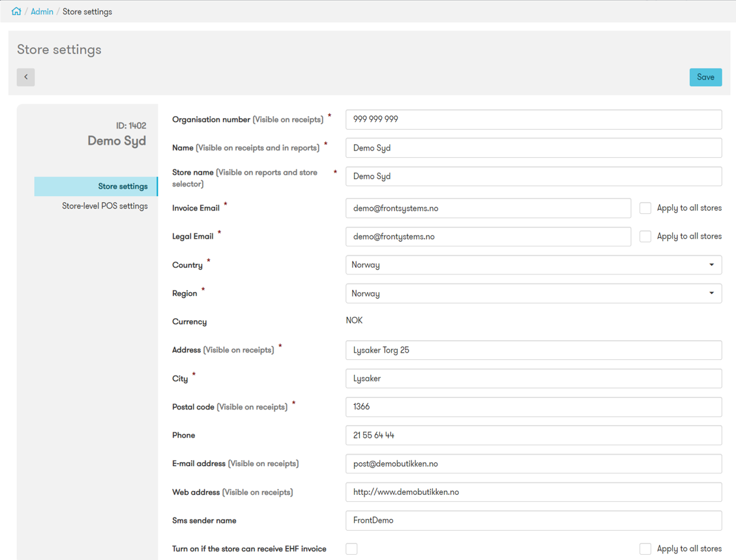Click the Web address field showing demobutikken URL
736x560 pixels.
[x=533, y=492]
